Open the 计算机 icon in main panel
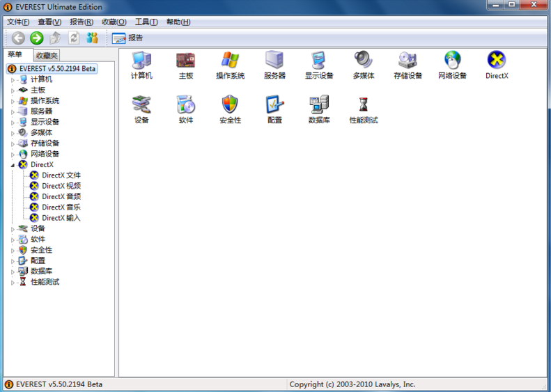Viewport: 551px width, 392px height. coord(141,65)
